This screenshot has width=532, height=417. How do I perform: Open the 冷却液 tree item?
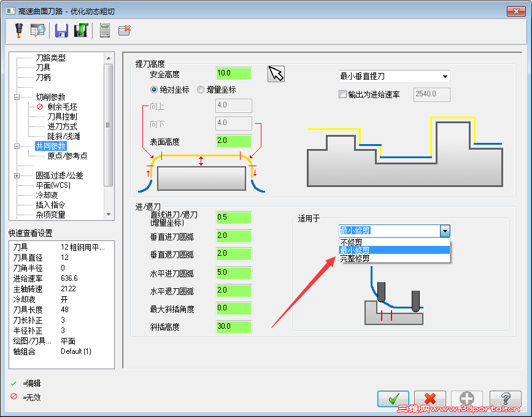(47, 195)
